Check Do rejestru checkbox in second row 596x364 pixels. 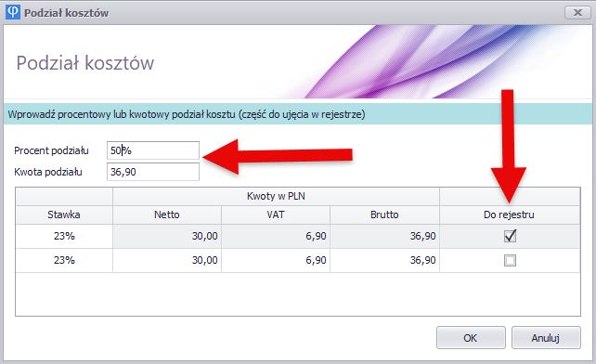(x=510, y=261)
